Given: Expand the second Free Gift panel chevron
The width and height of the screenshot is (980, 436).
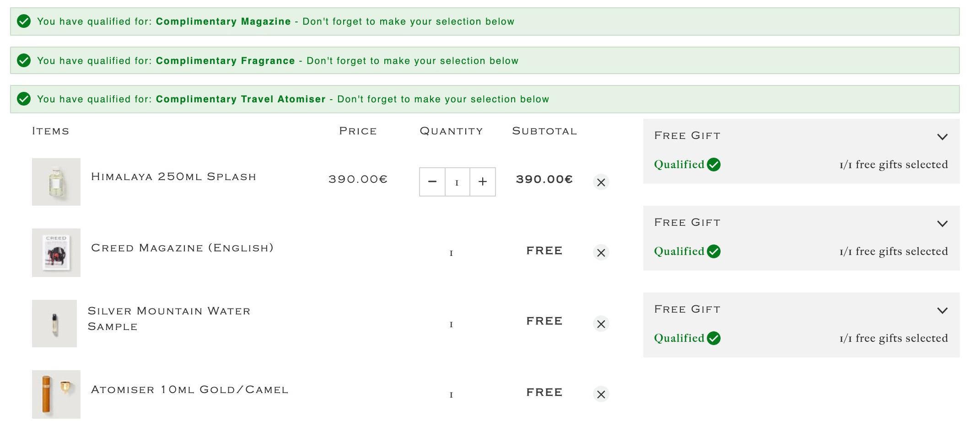Looking at the screenshot, I should tap(942, 223).
